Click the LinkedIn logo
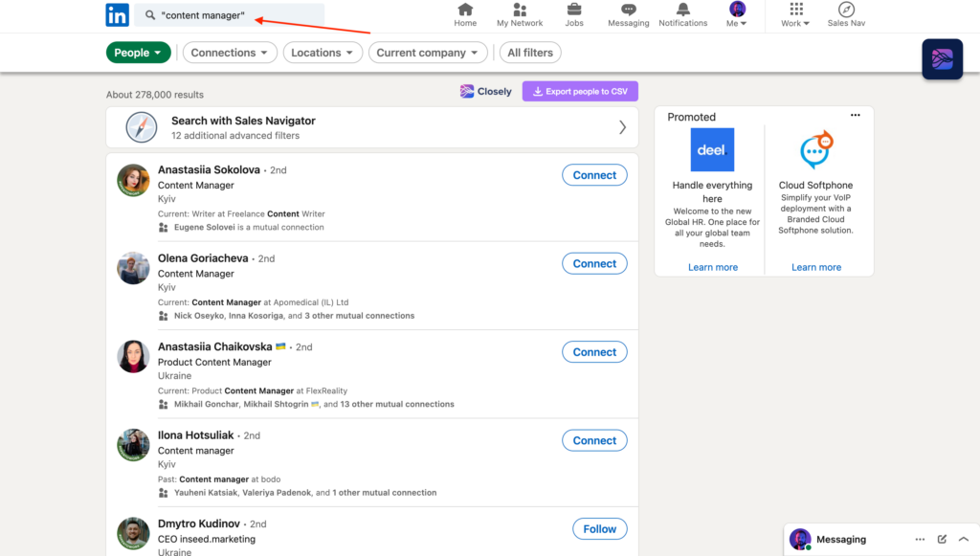The image size is (980, 556). 117,14
